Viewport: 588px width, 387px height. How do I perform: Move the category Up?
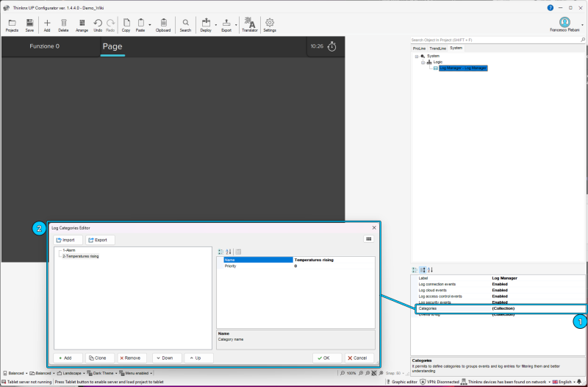[x=198, y=358]
